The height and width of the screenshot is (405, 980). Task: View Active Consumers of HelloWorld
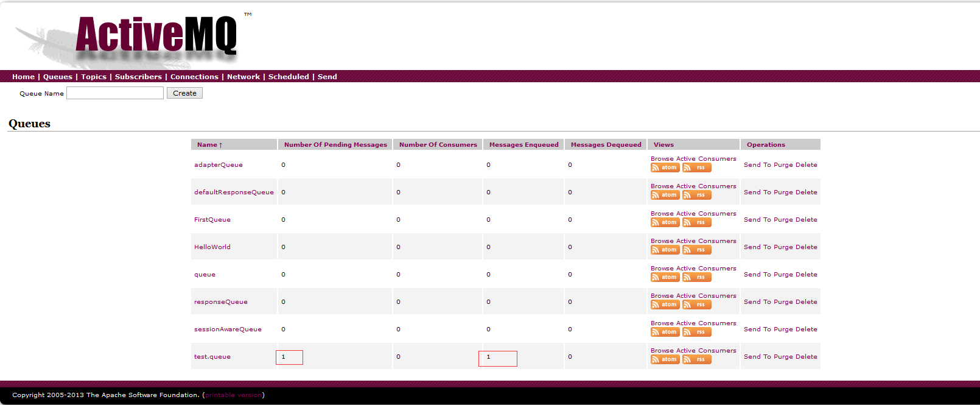click(x=706, y=241)
